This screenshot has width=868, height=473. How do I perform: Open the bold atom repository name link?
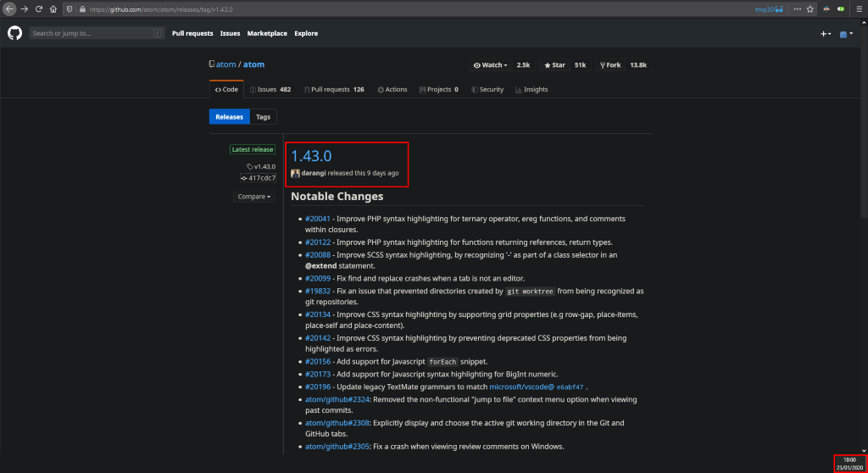click(254, 64)
